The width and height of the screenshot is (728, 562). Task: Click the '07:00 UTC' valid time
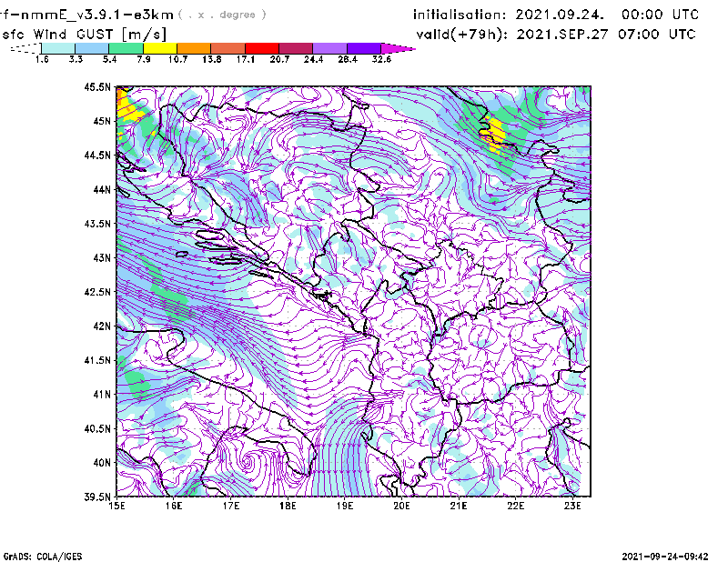coord(657,35)
